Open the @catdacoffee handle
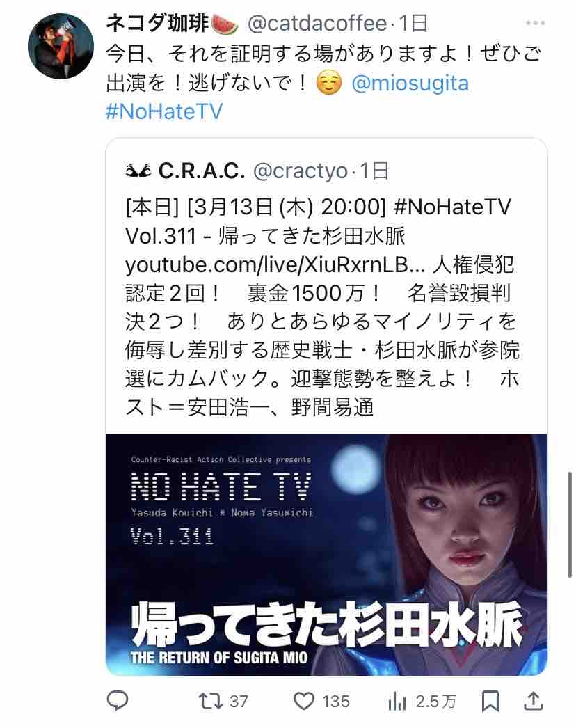This screenshot has height=728, width=576. click(x=317, y=23)
